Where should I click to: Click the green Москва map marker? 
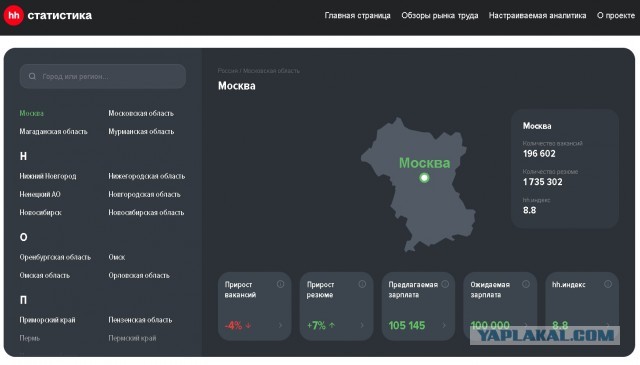coord(424,178)
